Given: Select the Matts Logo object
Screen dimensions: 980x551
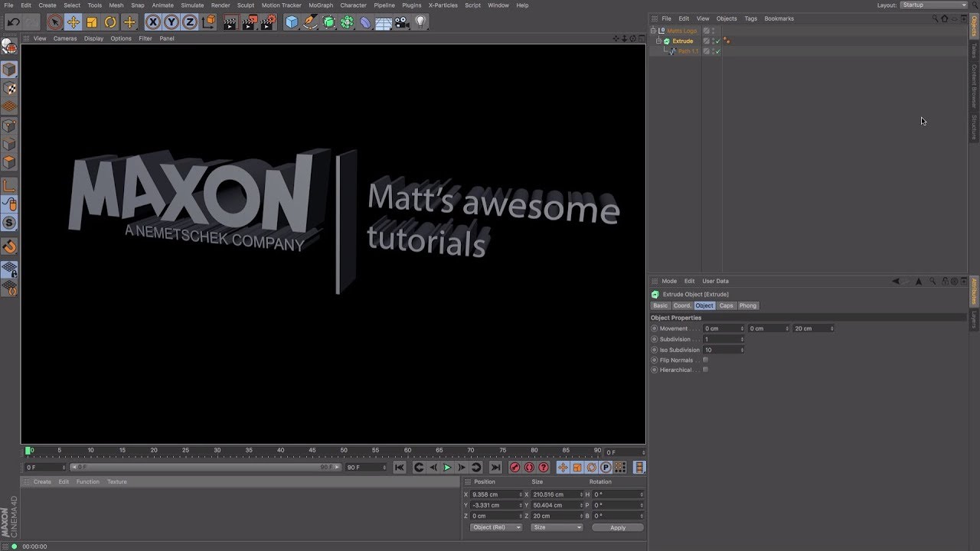Looking at the screenshot, I should tap(682, 31).
